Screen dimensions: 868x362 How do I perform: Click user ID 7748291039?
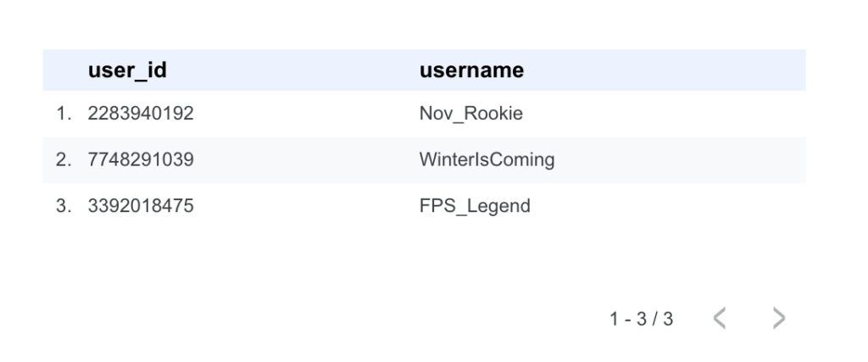point(141,160)
